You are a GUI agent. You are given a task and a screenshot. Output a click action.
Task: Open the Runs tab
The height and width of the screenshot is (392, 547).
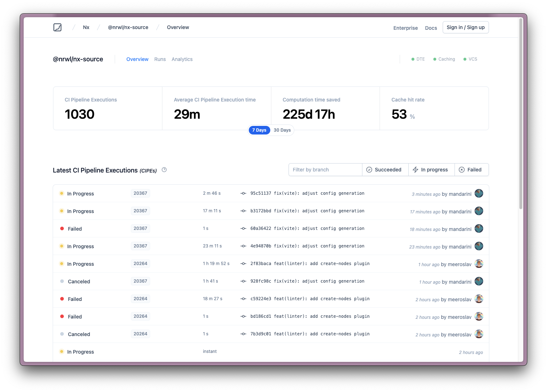(x=160, y=59)
